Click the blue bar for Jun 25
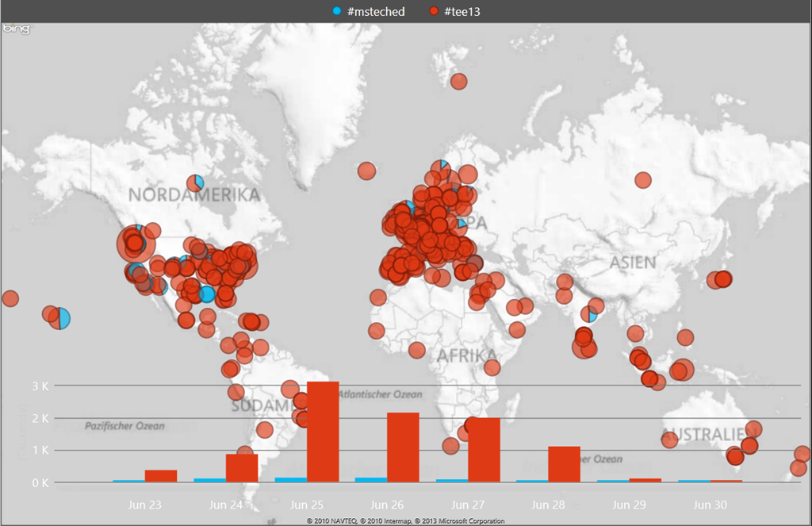Screen dimensions: 812x526 pos(291,479)
